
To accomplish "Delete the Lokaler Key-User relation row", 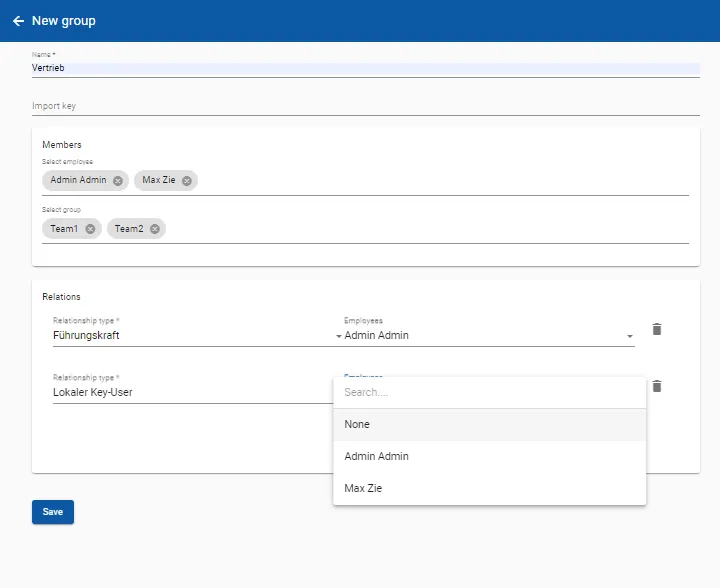I will [657, 386].
